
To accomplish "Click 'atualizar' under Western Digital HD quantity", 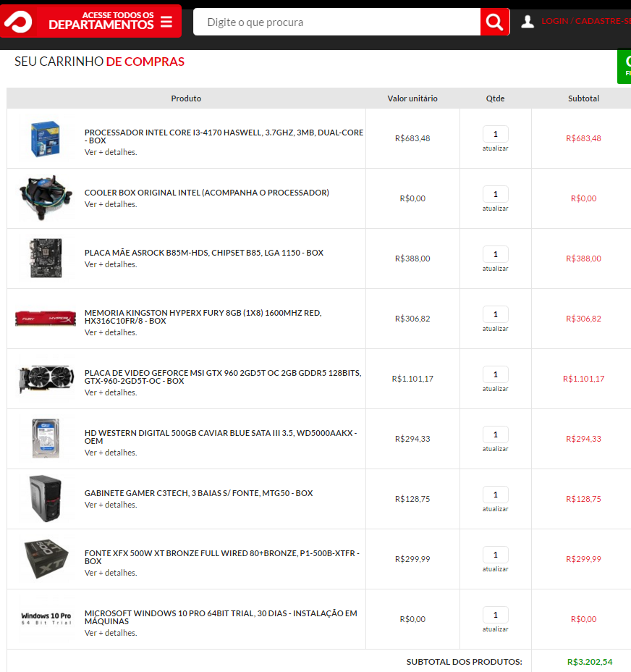I will [496, 449].
